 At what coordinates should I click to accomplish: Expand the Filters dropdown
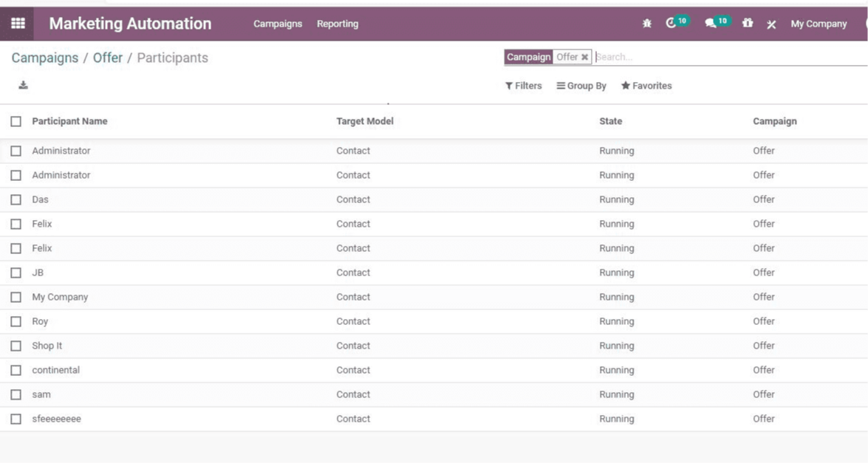tap(523, 86)
